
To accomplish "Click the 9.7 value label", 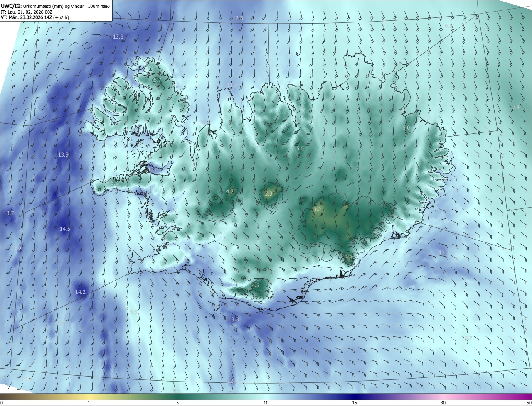I will click(468, 338).
